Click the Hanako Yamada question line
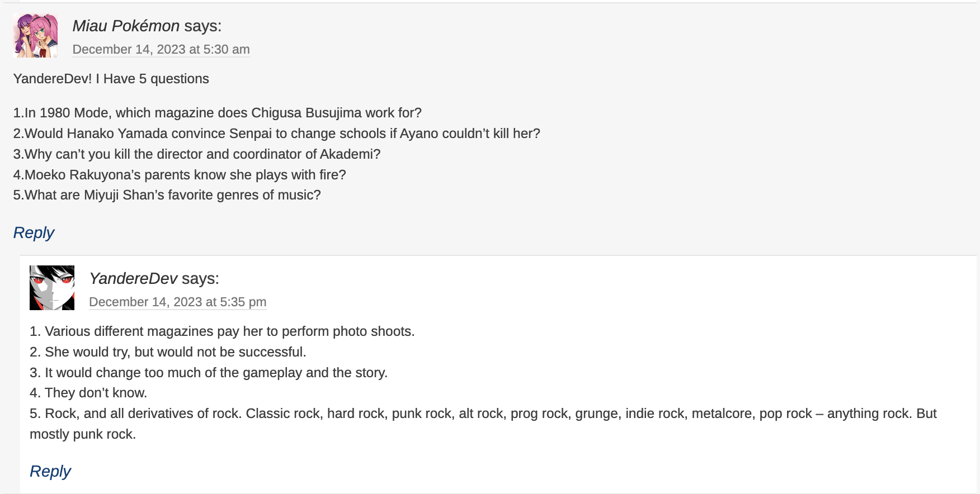 (276, 134)
